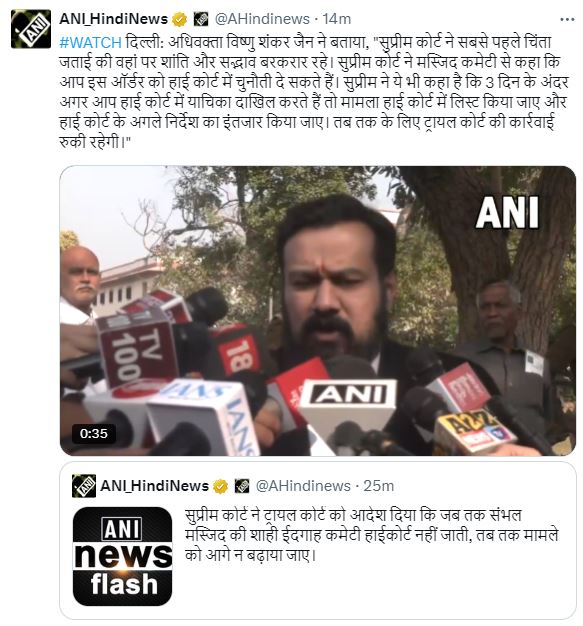This screenshot has height=626, width=583.
Task: Open quoted tweet via the 25m timestamp
Action: [x=379, y=486]
